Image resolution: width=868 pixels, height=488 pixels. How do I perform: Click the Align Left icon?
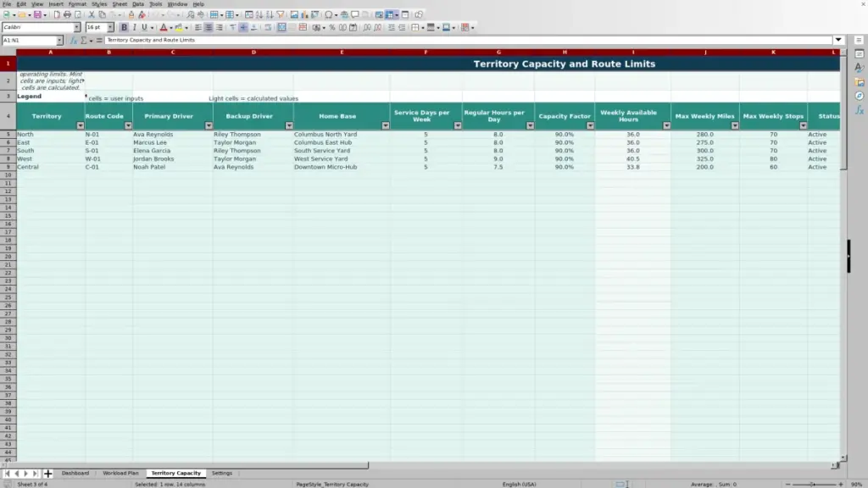(x=198, y=27)
